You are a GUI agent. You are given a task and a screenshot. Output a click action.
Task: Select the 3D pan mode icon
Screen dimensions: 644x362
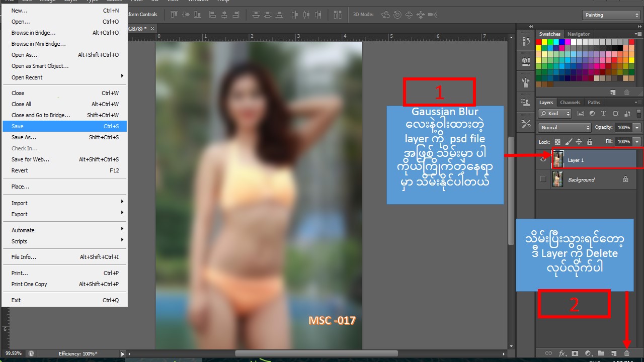pos(409,15)
